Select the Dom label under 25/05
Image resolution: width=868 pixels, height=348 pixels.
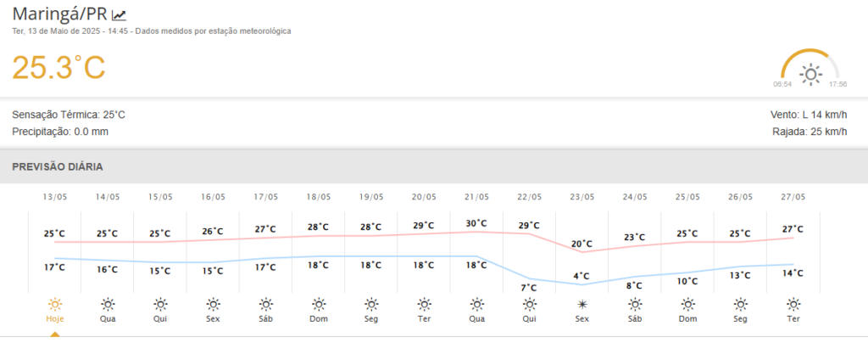click(x=687, y=319)
